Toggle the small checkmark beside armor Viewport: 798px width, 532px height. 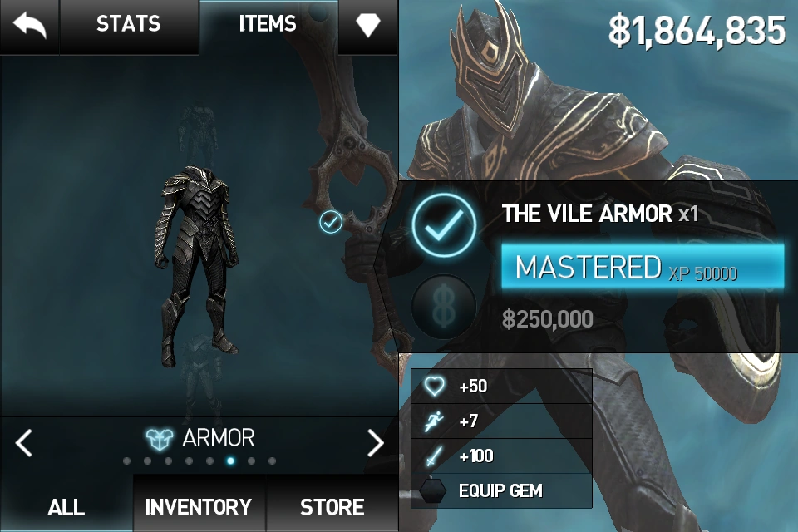click(x=330, y=222)
